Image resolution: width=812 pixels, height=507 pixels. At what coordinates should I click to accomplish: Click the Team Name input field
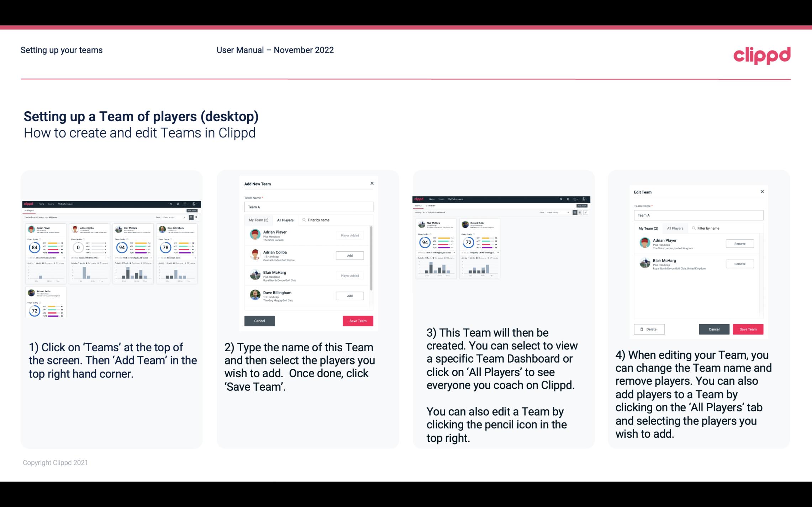[x=309, y=206]
